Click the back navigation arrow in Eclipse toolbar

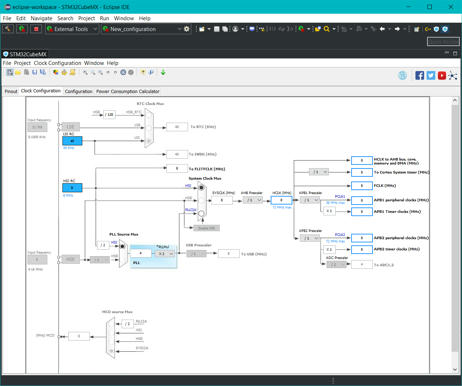coord(382,29)
